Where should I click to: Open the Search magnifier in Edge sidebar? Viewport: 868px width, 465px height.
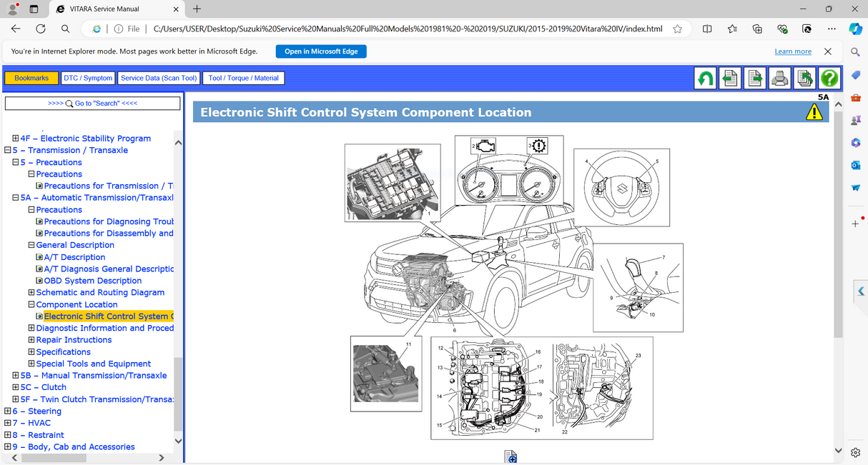tap(855, 51)
